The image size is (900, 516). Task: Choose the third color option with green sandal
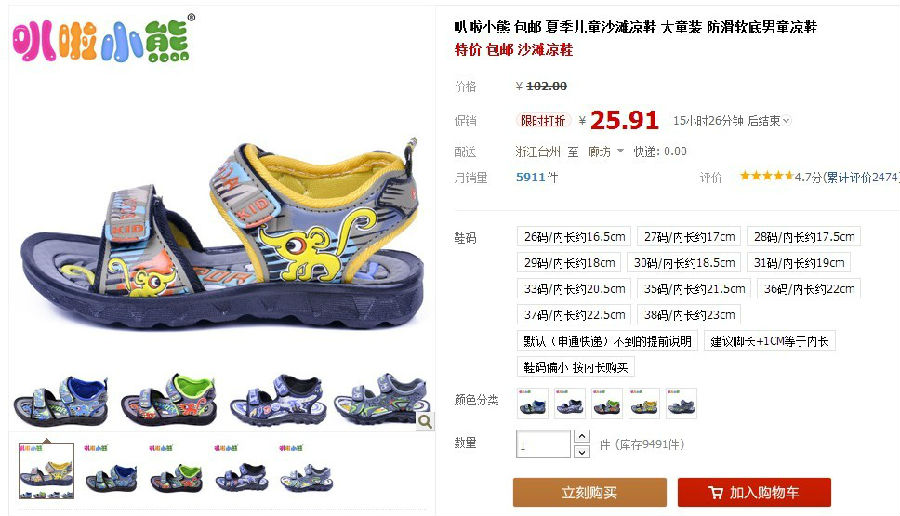[x=607, y=403]
